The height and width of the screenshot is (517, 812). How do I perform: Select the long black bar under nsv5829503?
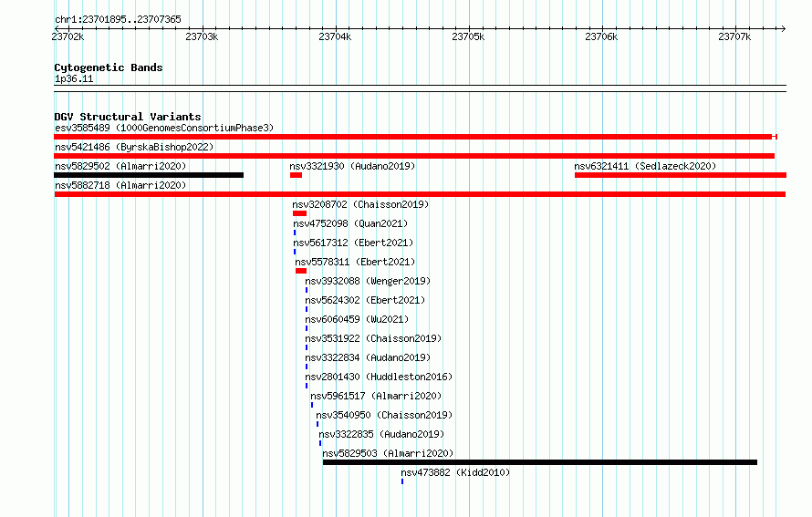click(x=540, y=462)
